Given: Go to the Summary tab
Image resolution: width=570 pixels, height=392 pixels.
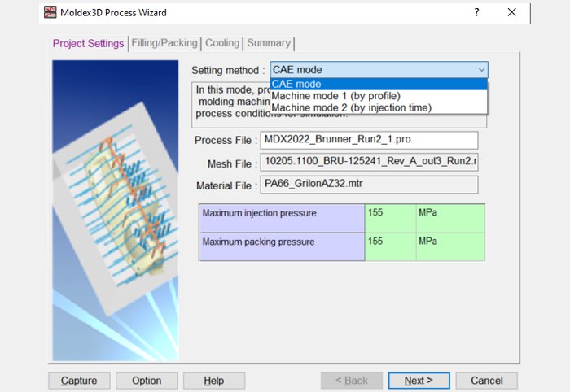Looking at the screenshot, I should (x=269, y=43).
